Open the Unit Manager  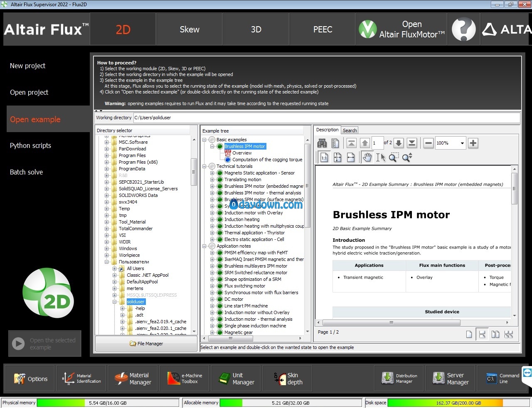click(x=236, y=379)
